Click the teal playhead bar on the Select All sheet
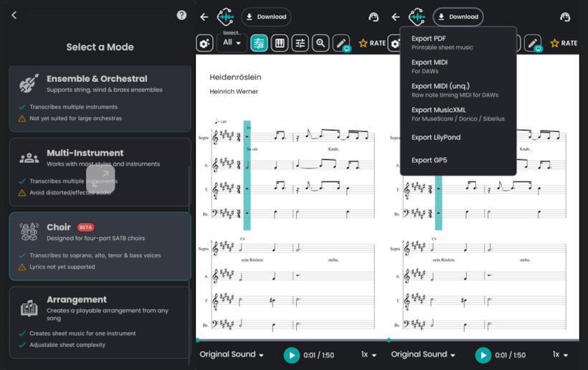 coord(247,175)
